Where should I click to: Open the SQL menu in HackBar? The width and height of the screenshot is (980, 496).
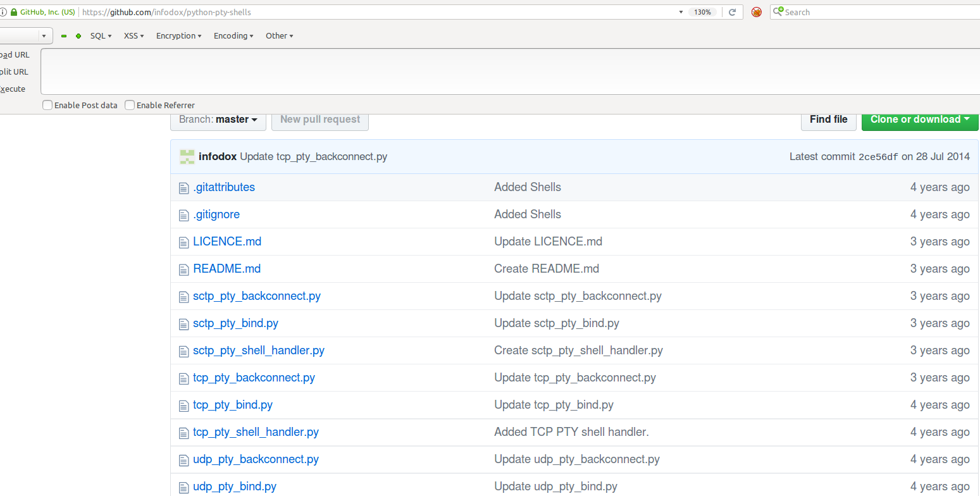101,36
